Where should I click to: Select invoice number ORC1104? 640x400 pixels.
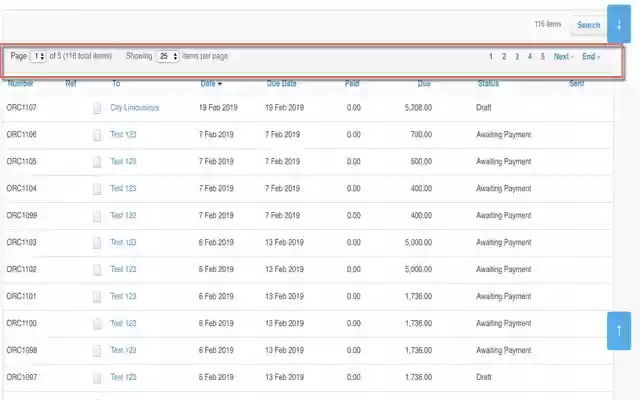tap(21, 189)
